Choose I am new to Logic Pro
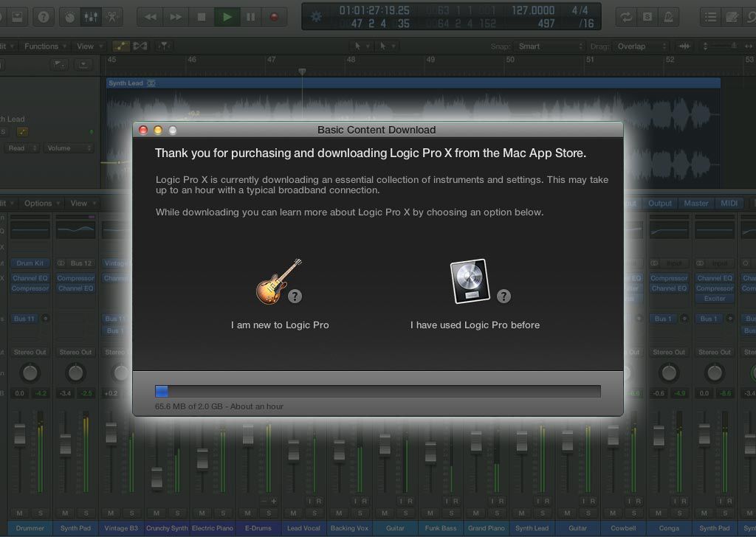The height and width of the screenshot is (537, 756). coord(280,325)
